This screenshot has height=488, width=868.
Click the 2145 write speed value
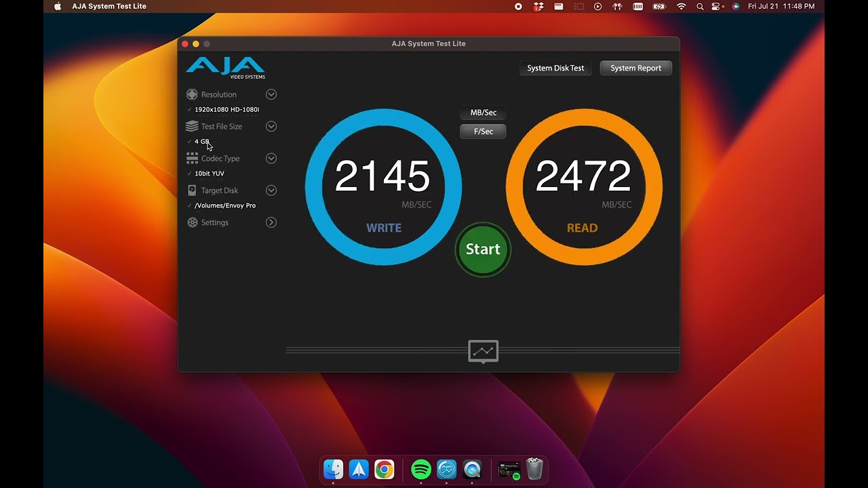(x=382, y=176)
